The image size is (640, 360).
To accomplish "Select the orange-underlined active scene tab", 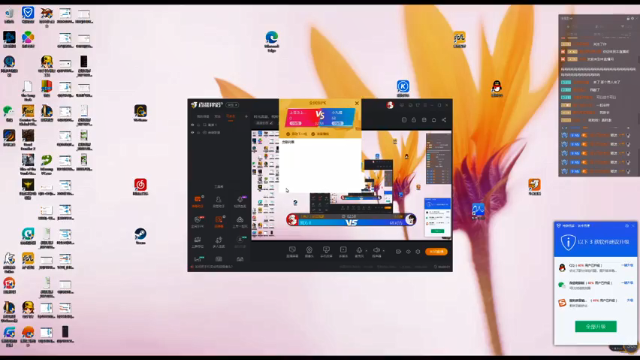I will tap(231, 117).
